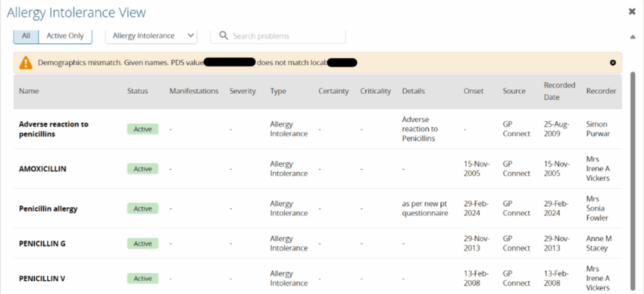
Task: Click the recorder Mrs Sonia Fowler
Action: [597, 209]
